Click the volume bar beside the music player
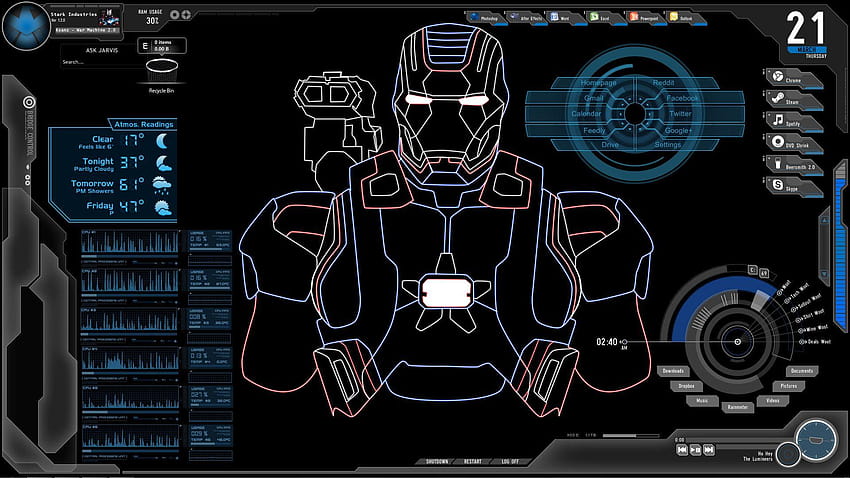The height and width of the screenshot is (478, 850). (x=631, y=435)
